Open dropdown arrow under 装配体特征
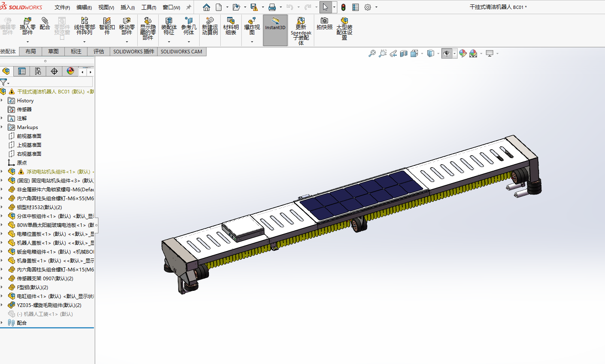 point(169,42)
